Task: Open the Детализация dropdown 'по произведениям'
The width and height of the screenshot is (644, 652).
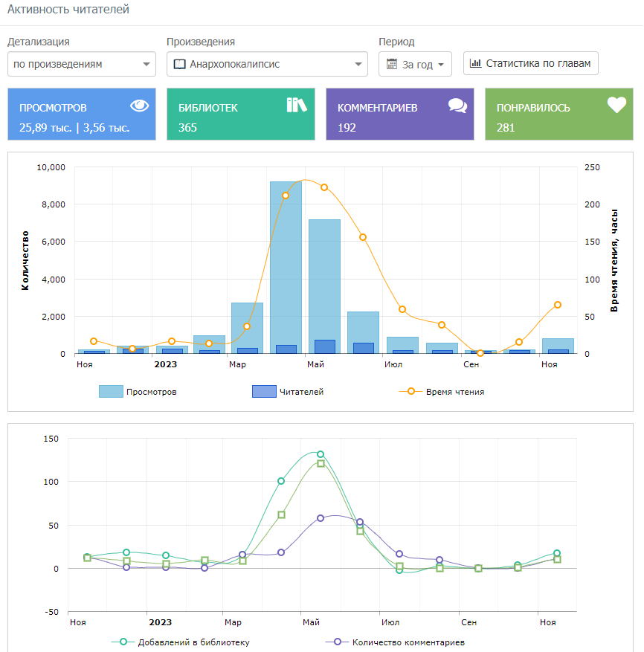Action: tap(82, 64)
